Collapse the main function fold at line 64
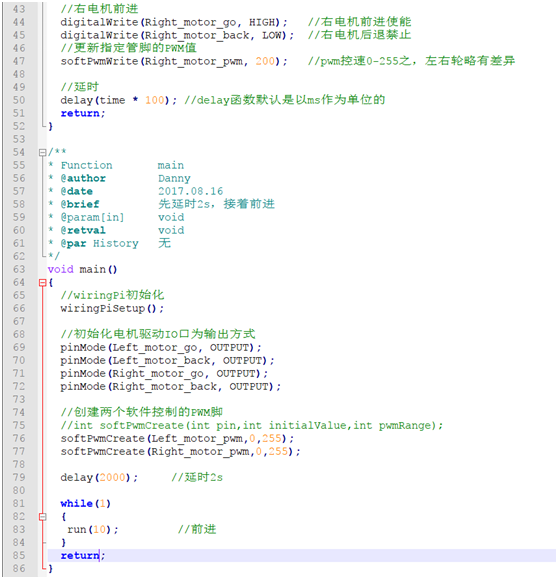The height and width of the screenshot is (579, 558). coord(42,282)
